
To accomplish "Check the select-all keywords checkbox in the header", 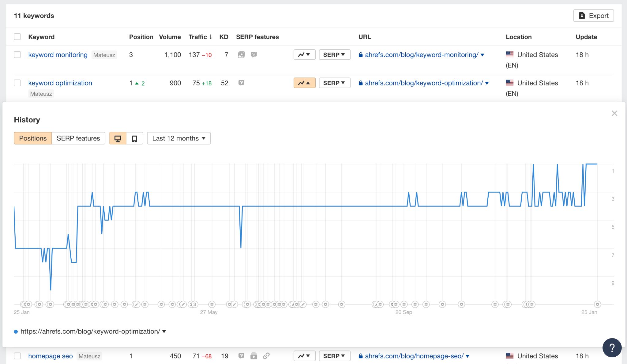I will 17,36.
